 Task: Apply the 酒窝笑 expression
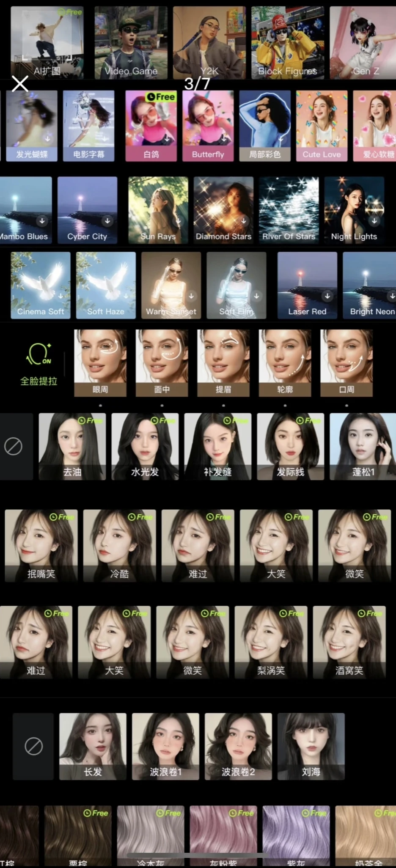click(349, 642)
